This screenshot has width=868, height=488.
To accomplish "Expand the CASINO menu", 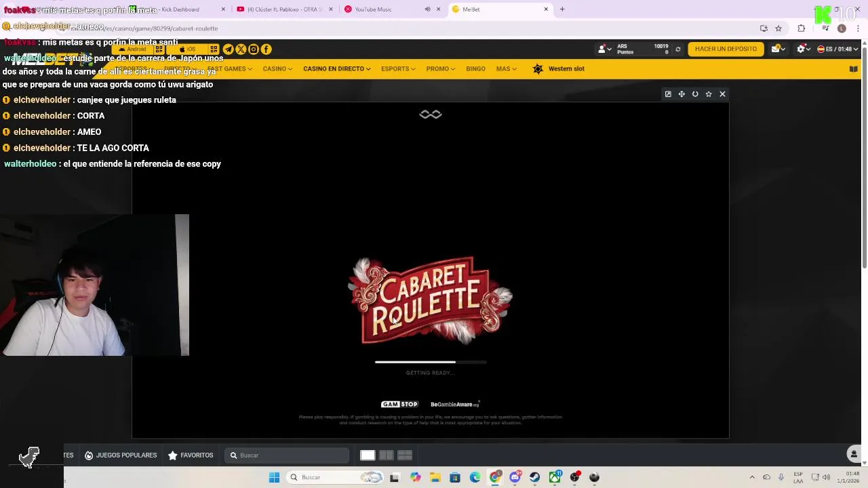I will point(277,68).
